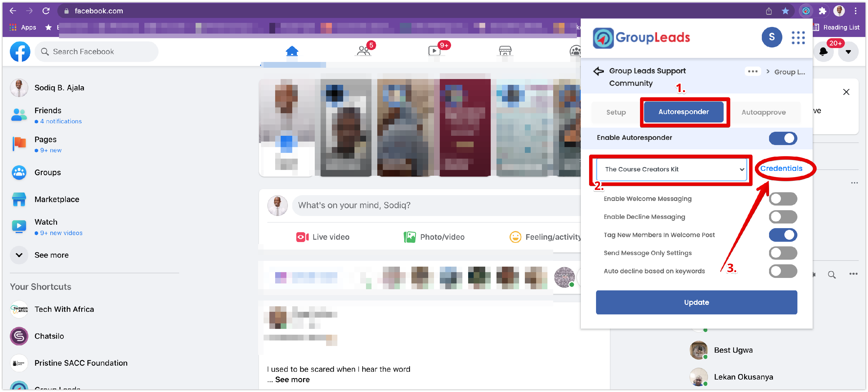The image size is (868, 392).
Task: Open the Apps bookmarks shortcut
Action: click(23, 27)
